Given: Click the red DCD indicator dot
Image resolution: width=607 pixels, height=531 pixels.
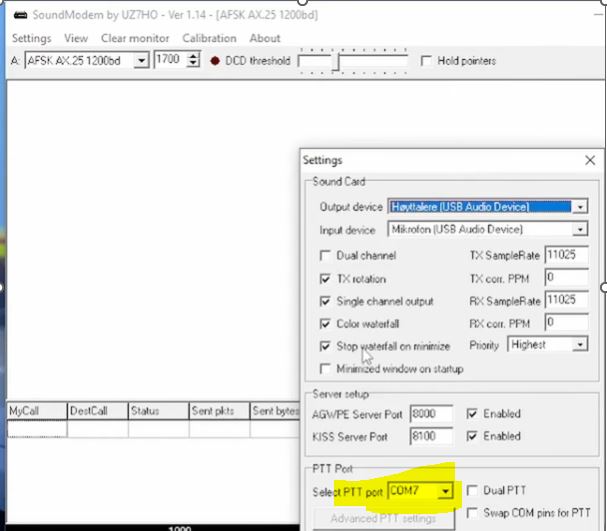Looking at the screenshot, I should point(216,61).
